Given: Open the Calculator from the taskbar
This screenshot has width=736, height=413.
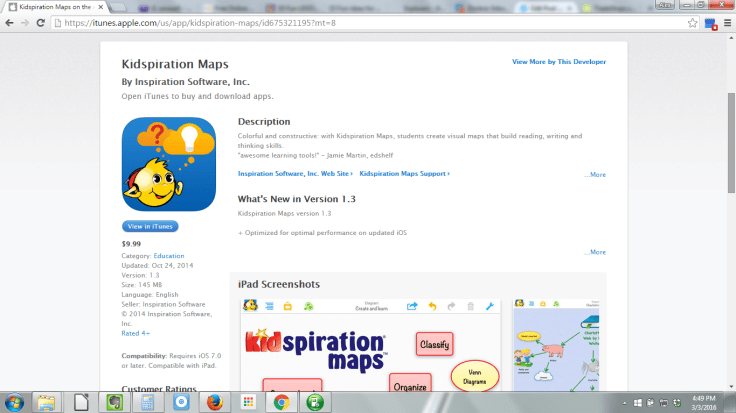Looking at the screenshot, I should point(148,403).
